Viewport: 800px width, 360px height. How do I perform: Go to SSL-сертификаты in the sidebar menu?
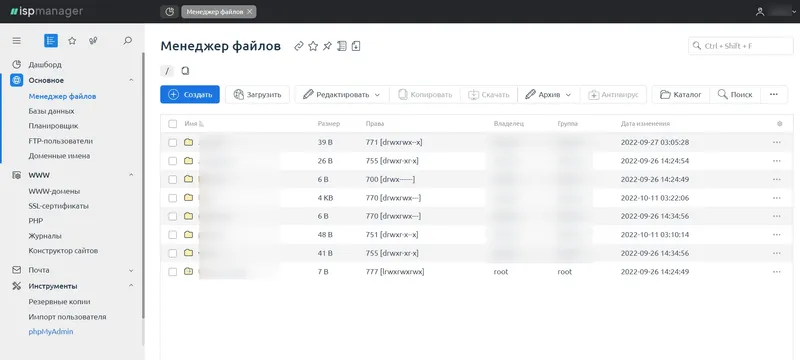coord(59,206)
